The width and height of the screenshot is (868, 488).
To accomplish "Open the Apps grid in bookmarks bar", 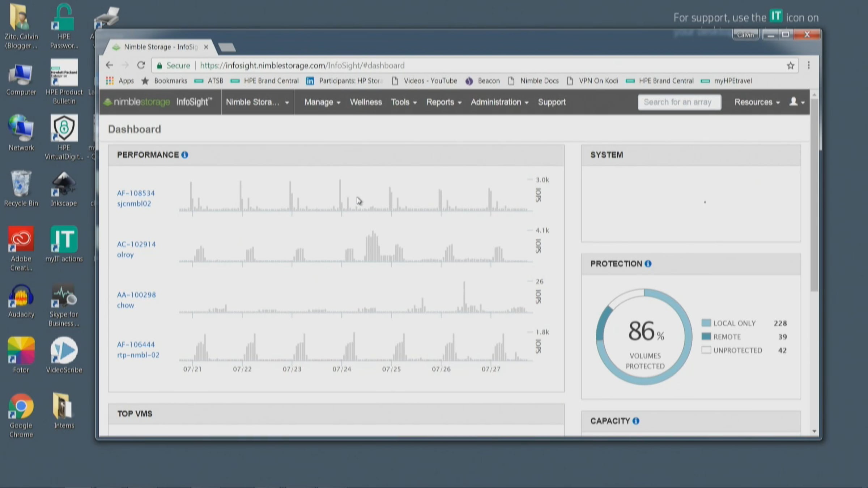I will coord(120,81).
